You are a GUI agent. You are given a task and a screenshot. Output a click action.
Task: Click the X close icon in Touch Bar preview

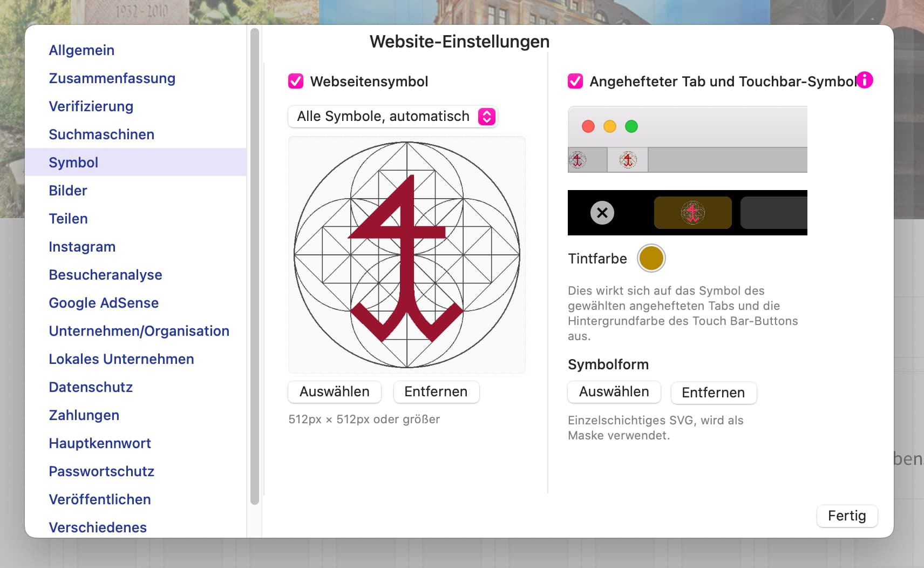click(602, 213)
